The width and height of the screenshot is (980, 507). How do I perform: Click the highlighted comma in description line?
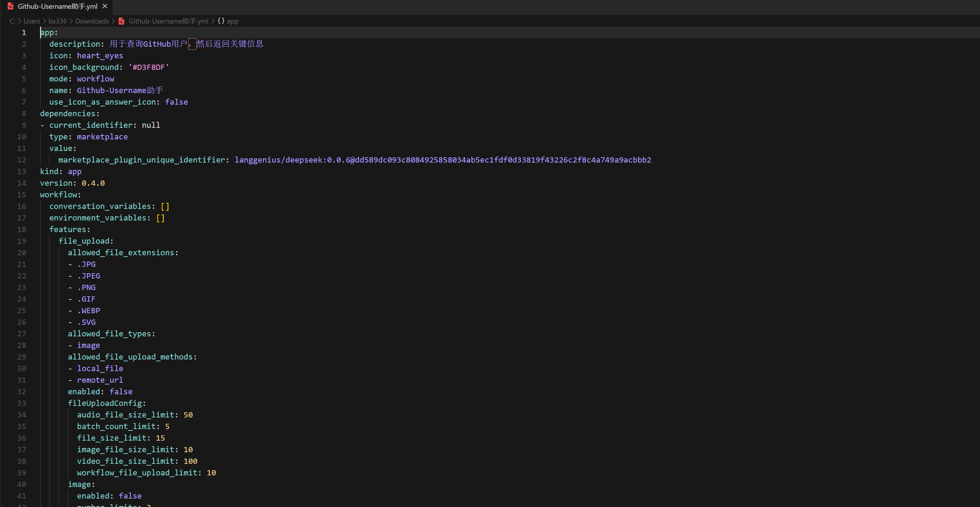coord(192,44)
